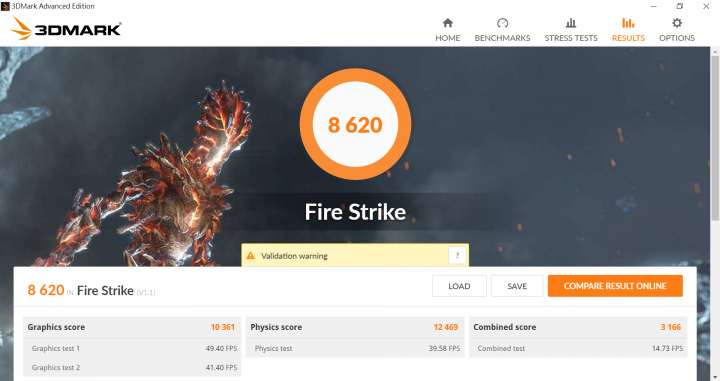720x381 pixels.
Task: Click the 41.40 FPS value
Action: [221, 367]
